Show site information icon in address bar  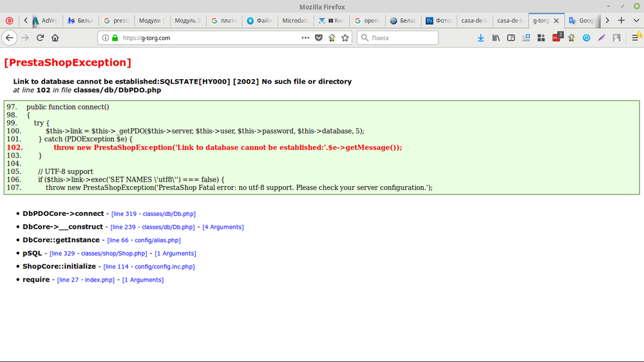(x=106, y=38)
